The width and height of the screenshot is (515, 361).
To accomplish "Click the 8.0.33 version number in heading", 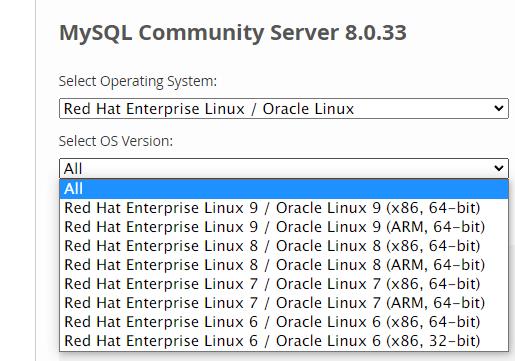I will click(376, 33).
